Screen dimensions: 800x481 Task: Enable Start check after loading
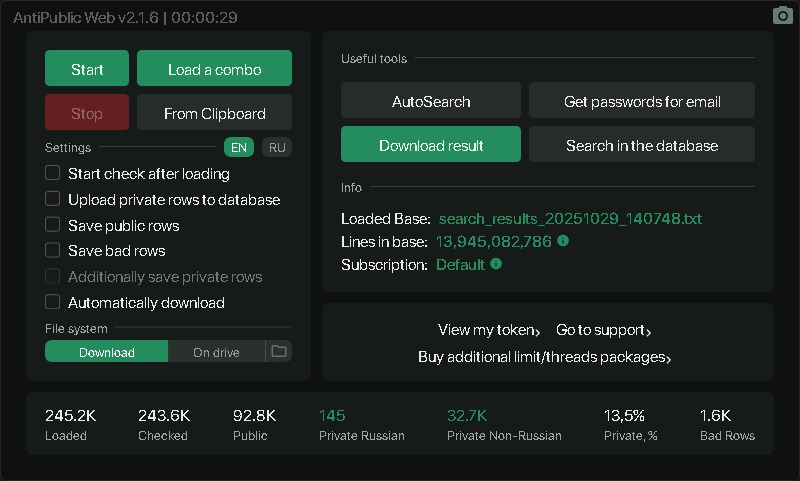pos(53,173)
